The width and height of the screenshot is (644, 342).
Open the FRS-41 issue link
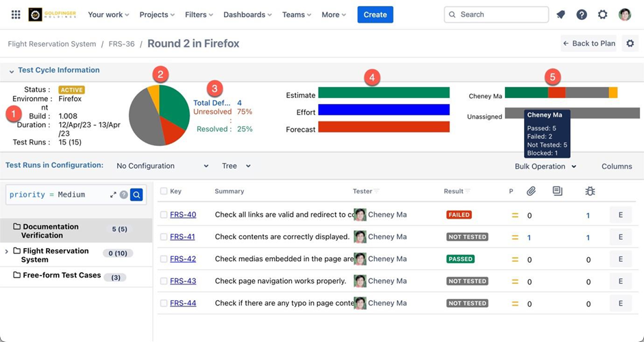click(183, 237)
